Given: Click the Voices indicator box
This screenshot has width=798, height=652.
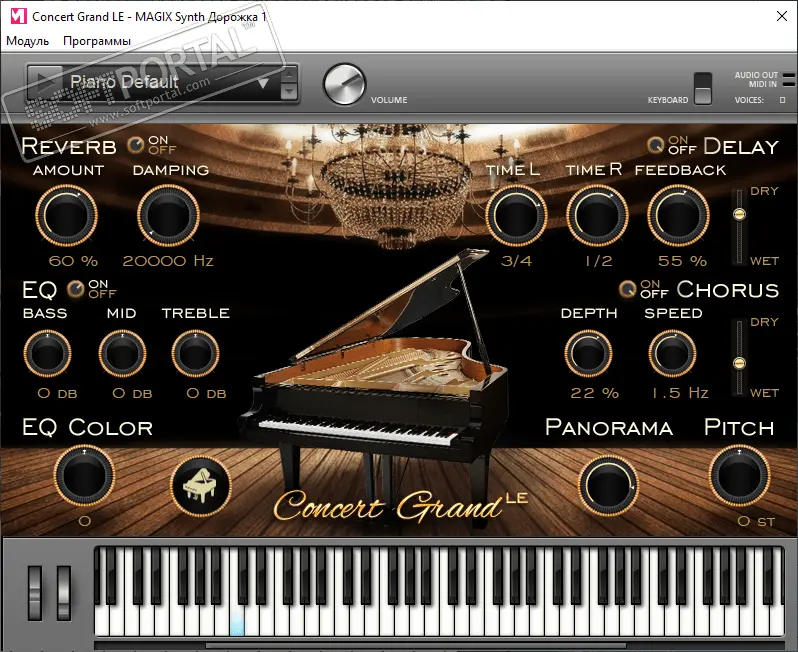Looking at the screenshot, I should (x=783, y=100).
